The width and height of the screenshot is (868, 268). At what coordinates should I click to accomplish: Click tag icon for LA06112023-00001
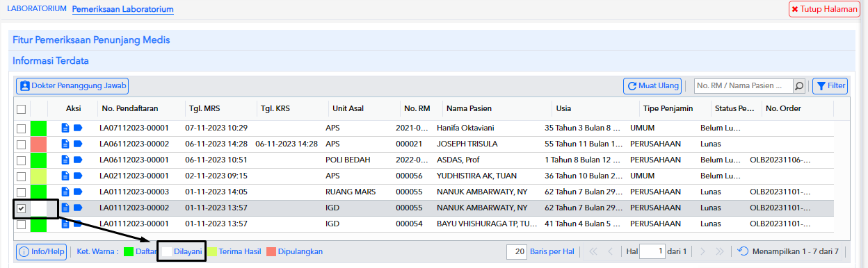pos(77,160)
